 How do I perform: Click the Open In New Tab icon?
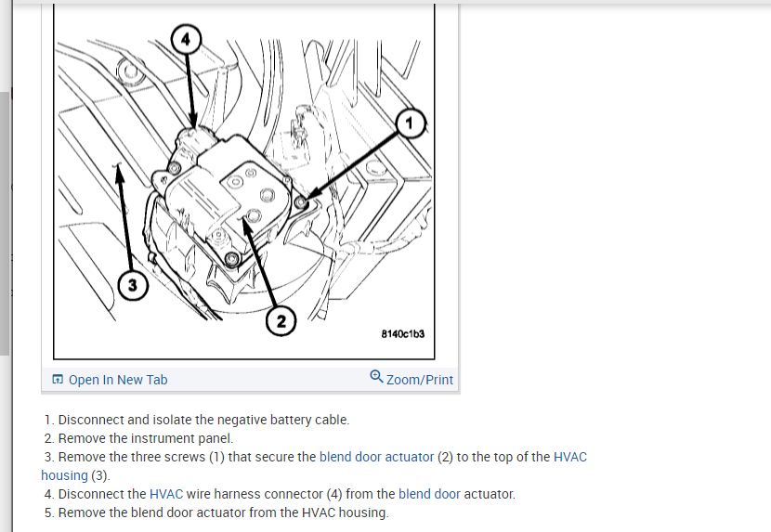[x=58, y=379]
